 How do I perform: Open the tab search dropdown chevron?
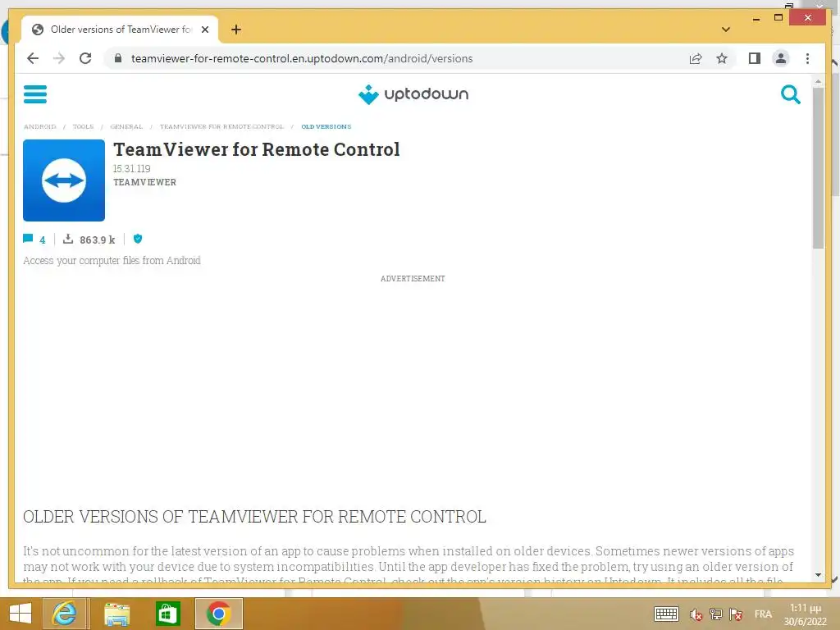[725, 30]
